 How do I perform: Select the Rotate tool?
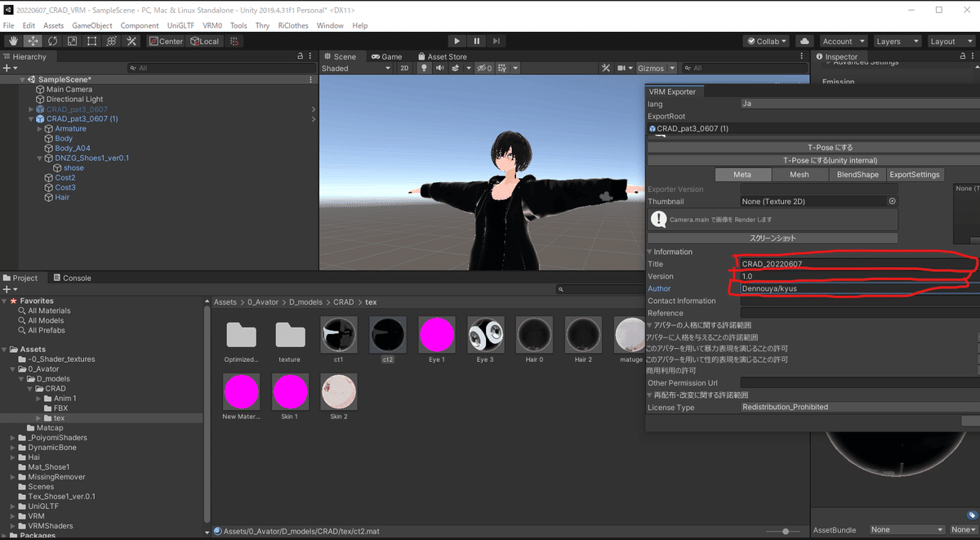click(x=53, y=41)
